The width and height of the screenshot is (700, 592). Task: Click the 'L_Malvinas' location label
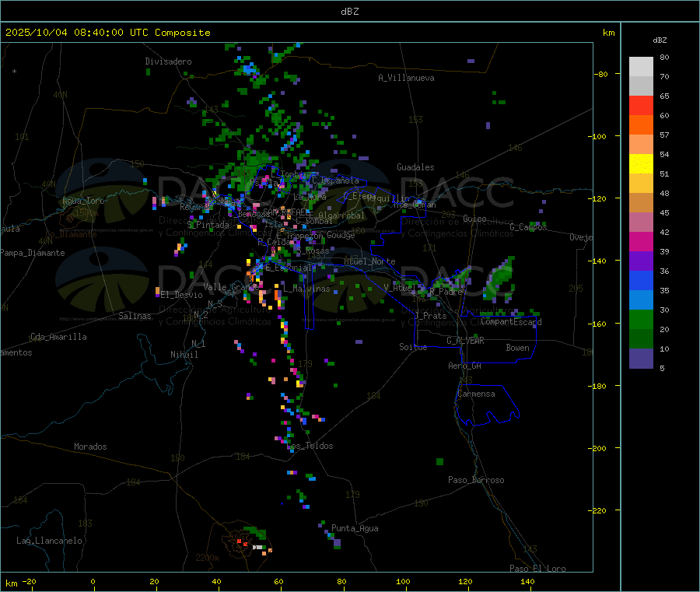click(x=306, y=289)
